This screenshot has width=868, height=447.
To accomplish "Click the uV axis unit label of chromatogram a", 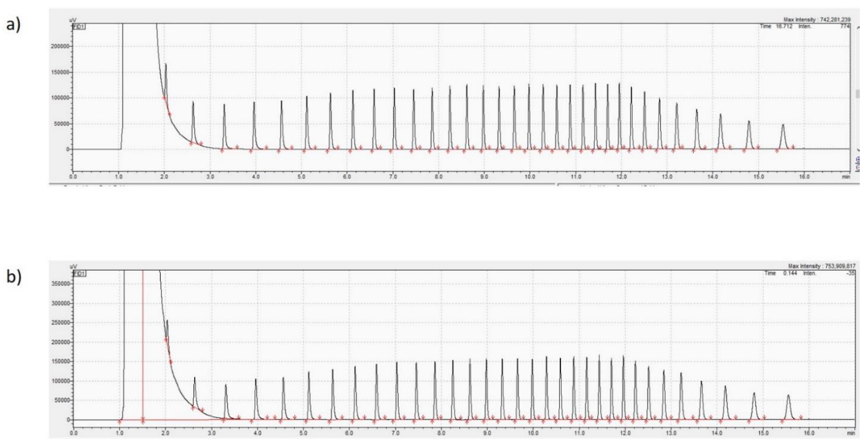I will click(x=73, y=20).
